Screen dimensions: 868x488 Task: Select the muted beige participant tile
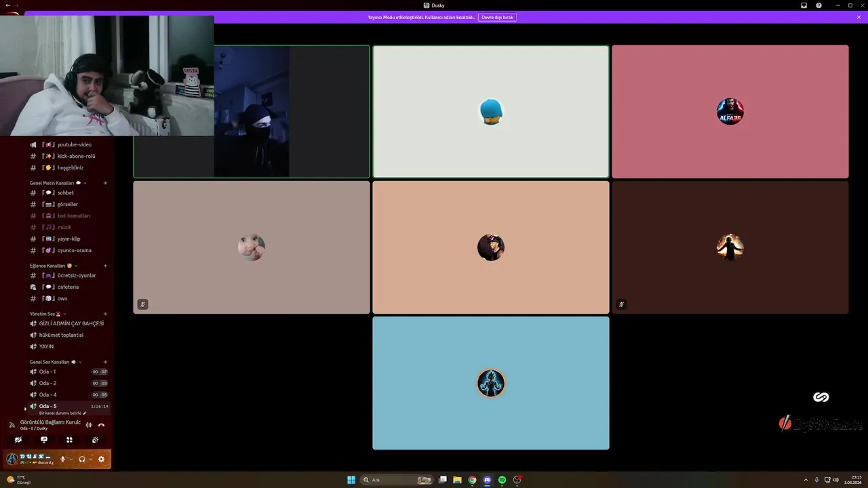point(252,247)
